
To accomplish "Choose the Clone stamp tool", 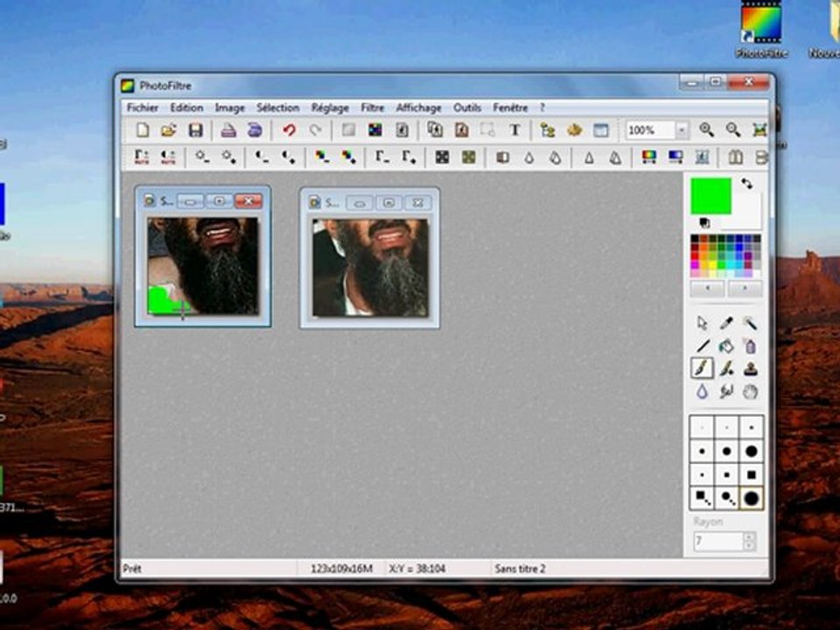I will 751,368.
